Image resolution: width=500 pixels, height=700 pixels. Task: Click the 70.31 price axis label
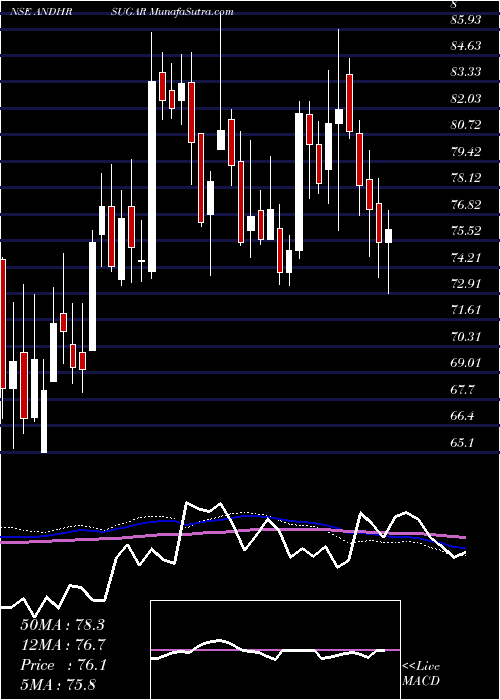467,336
